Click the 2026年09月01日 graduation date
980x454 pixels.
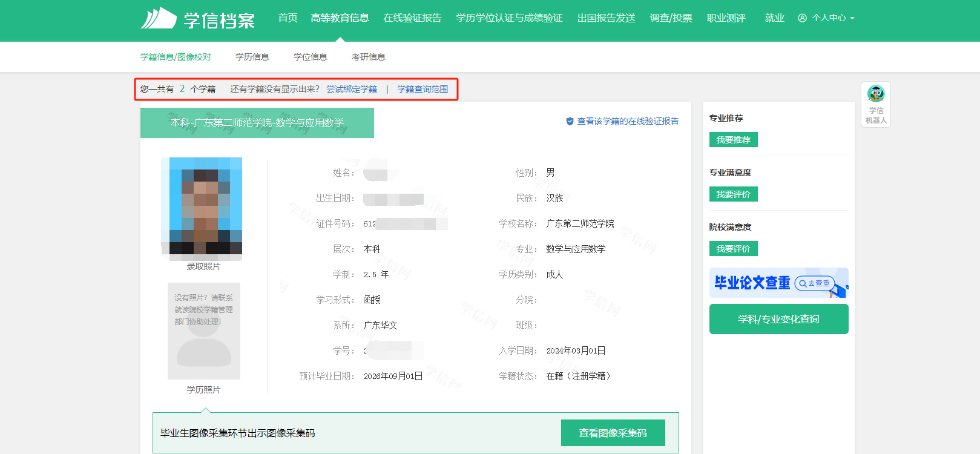[393, 376]
